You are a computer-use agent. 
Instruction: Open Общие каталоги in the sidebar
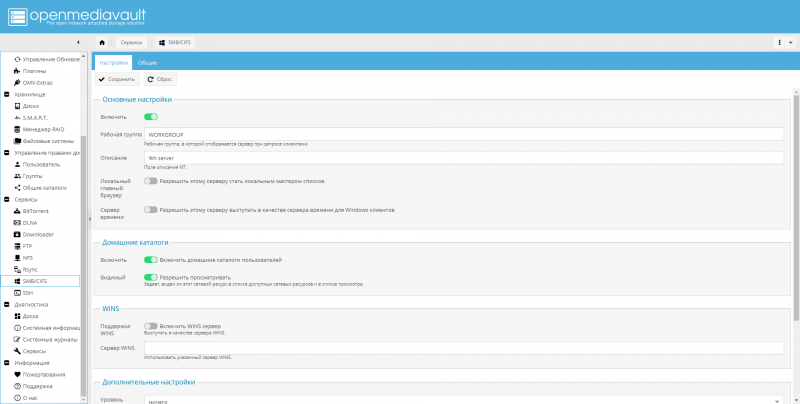coord(44,188)
